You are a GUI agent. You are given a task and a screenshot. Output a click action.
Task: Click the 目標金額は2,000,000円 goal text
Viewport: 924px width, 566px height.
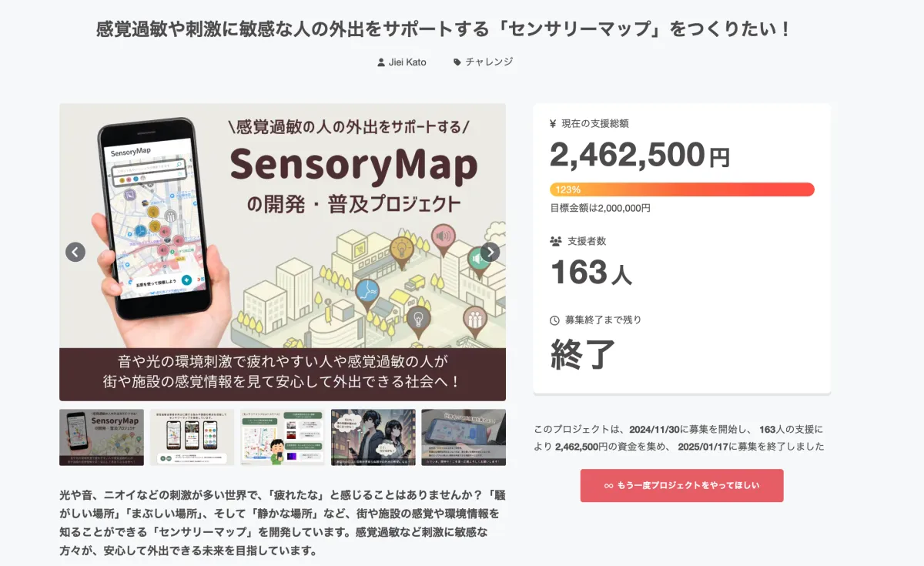pyautogui.click(x=600, y=208)
